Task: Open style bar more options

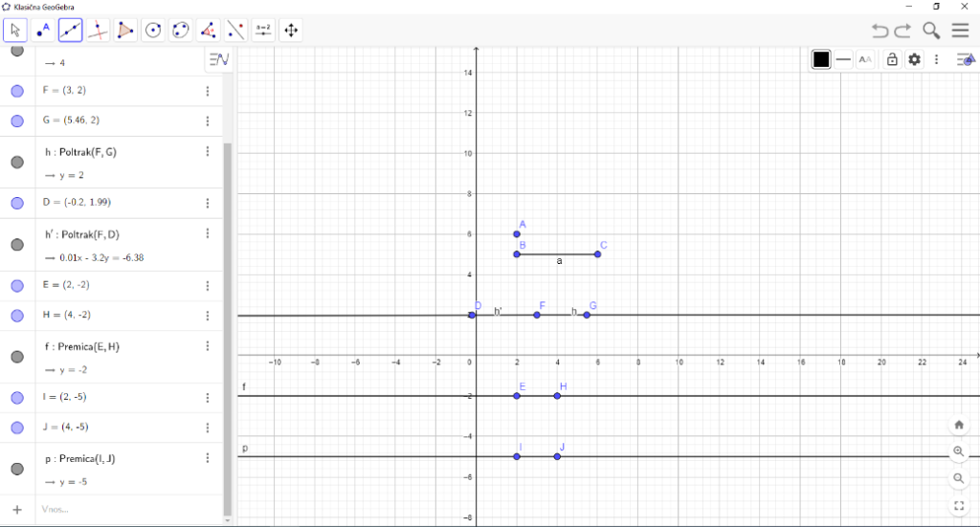Action: pyautogui.click(x=936, y=59)
